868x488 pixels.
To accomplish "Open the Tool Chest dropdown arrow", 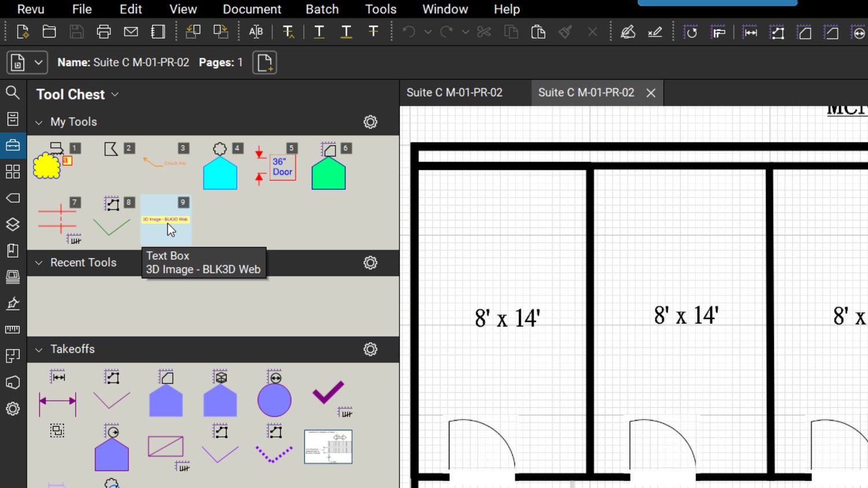I will click(x=115, y=94).
